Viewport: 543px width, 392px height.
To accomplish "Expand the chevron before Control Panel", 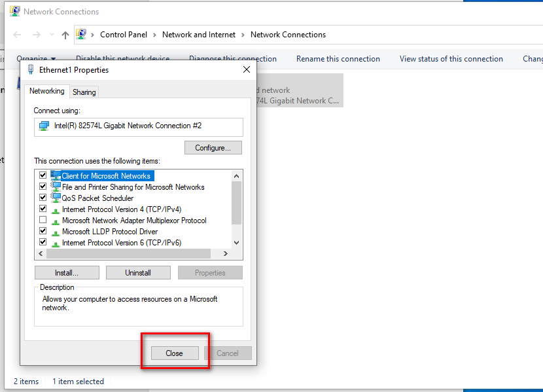I will 92,35.
